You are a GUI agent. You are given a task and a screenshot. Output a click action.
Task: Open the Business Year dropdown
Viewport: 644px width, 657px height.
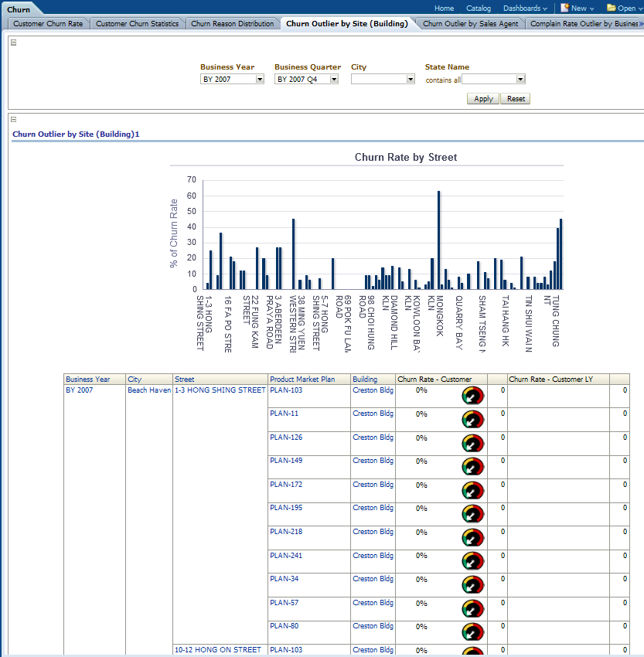260,79
